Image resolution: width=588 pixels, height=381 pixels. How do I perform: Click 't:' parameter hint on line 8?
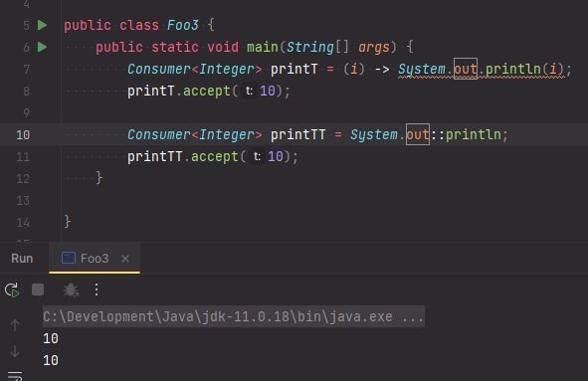[249, 91]
